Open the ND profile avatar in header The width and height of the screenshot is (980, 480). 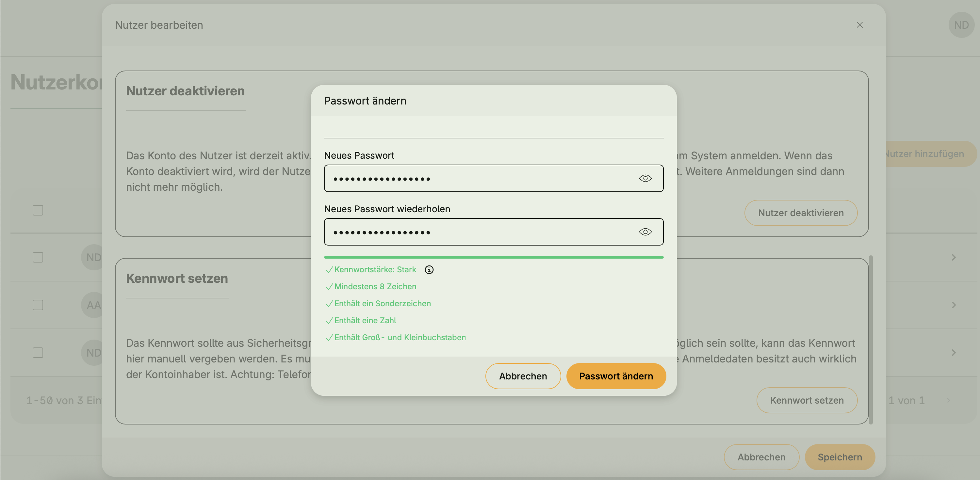click(x=961, y=25)
